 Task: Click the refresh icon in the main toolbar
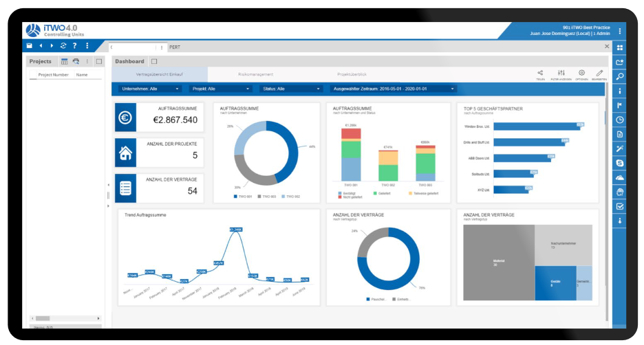coord(63,45)
